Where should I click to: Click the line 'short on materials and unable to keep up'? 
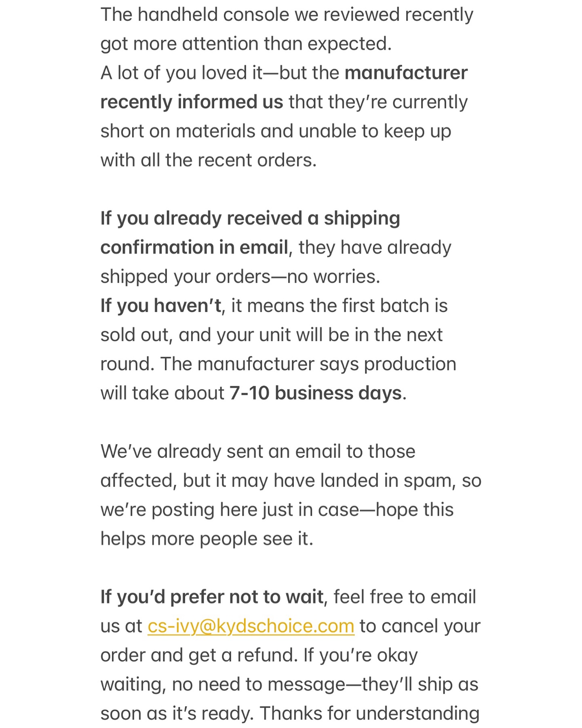pyautogui.click(x=276, y=131)
